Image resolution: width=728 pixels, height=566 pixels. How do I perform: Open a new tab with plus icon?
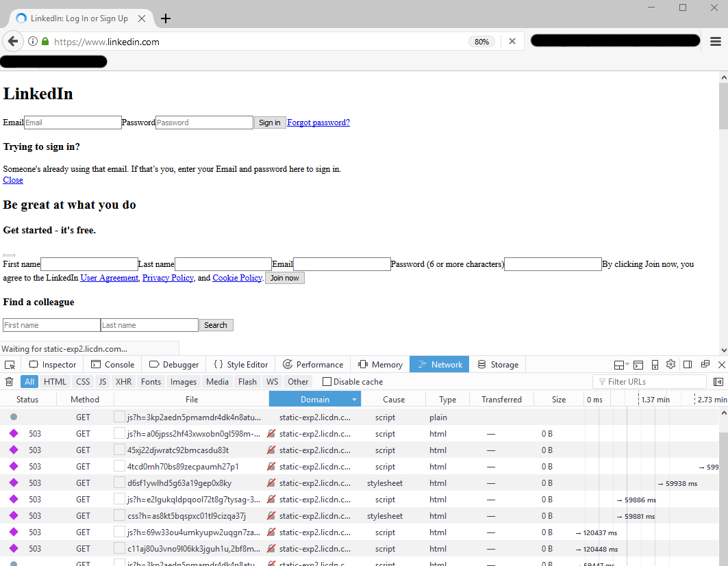coord(165,18)
